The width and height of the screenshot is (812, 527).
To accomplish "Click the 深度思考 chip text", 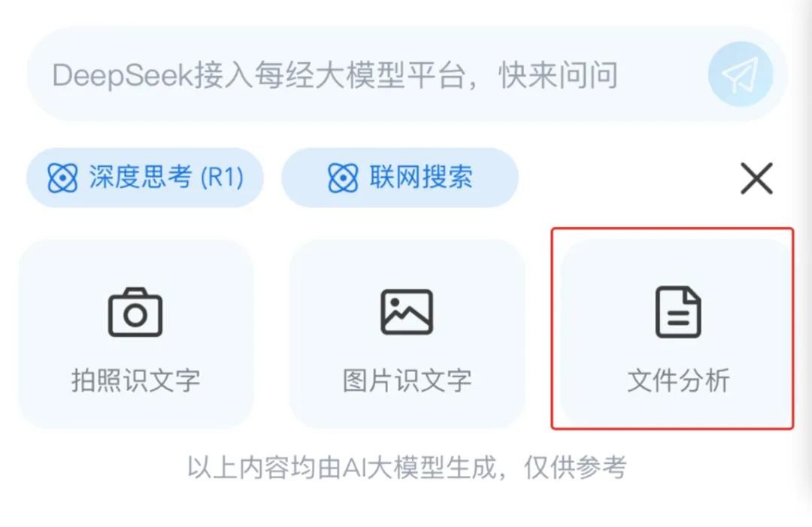I will pyautogui.click(x=141, y=177).
